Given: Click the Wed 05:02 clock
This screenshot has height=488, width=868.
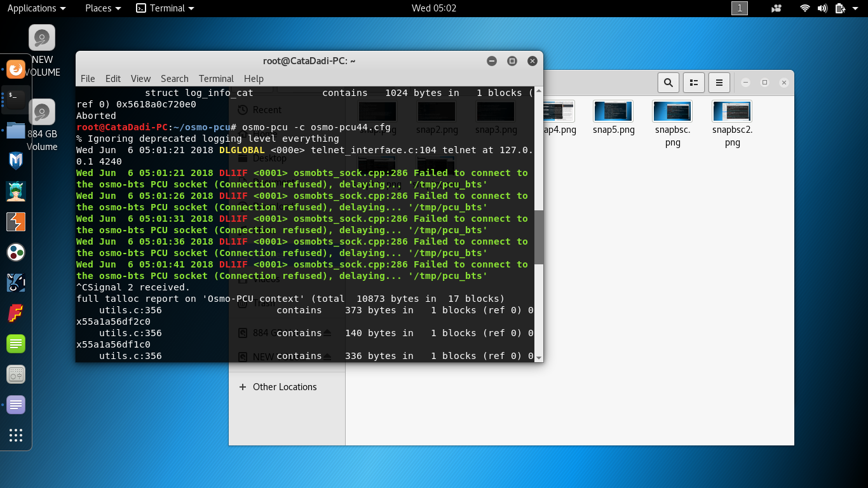Looking at the screenshot, I should [x=434, y=8].
